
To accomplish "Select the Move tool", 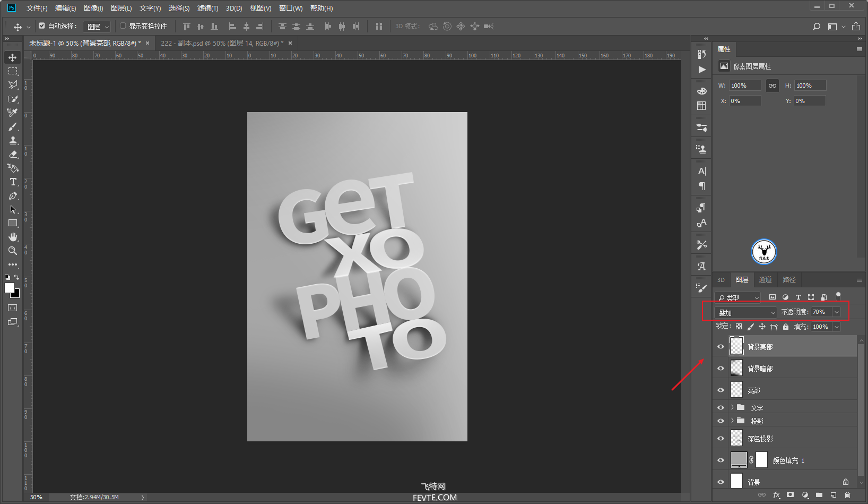I will pyautogui.click(x=13, y=57).
